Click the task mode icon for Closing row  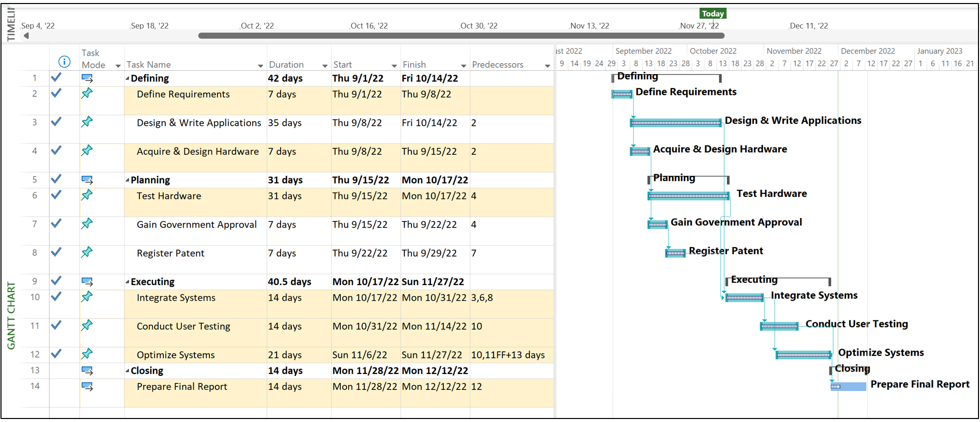pyautogui.click(x=87, y=371)
